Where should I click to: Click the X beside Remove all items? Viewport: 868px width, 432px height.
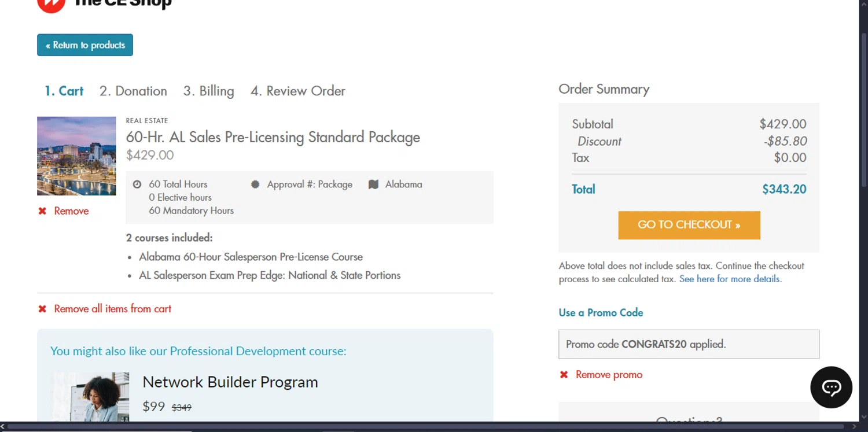click(42, 309)
